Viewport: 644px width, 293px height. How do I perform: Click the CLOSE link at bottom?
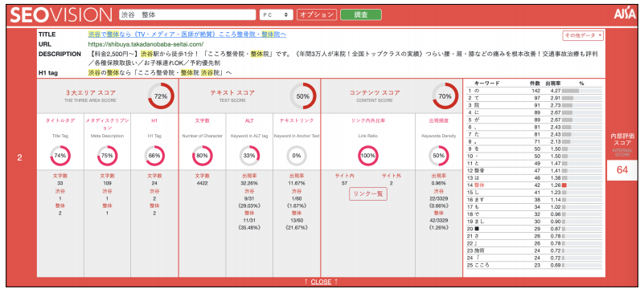(x=321, y=282)
